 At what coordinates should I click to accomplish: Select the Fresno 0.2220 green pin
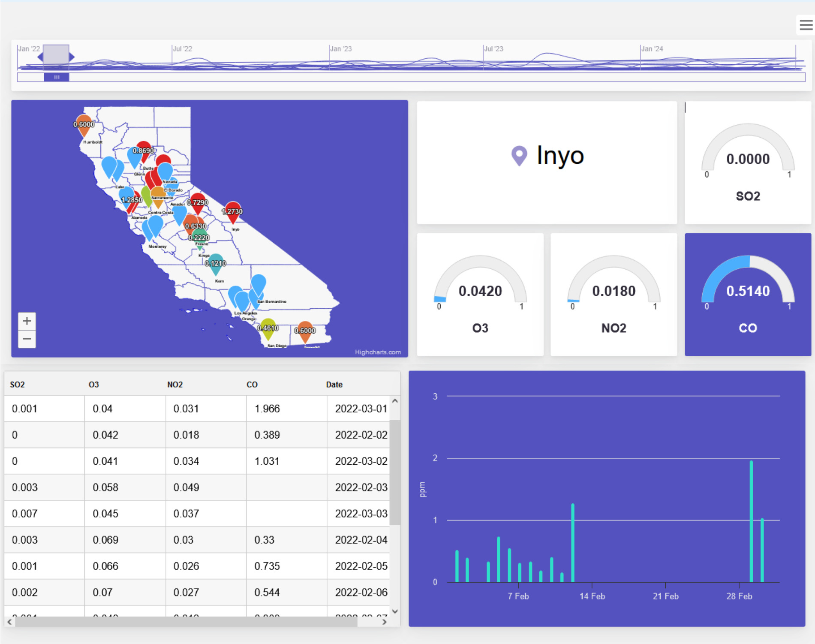(199, 239)
